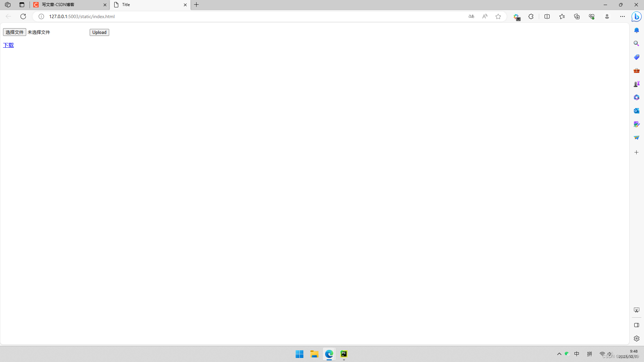Open the sidebar Games chess icon
Viewport: 644px width, 362px height.
[x=637, y=84]
